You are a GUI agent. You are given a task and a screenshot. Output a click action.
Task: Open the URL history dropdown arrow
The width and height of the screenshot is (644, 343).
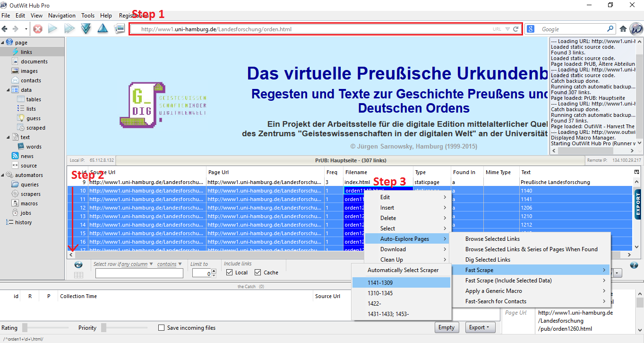(507, 29)
